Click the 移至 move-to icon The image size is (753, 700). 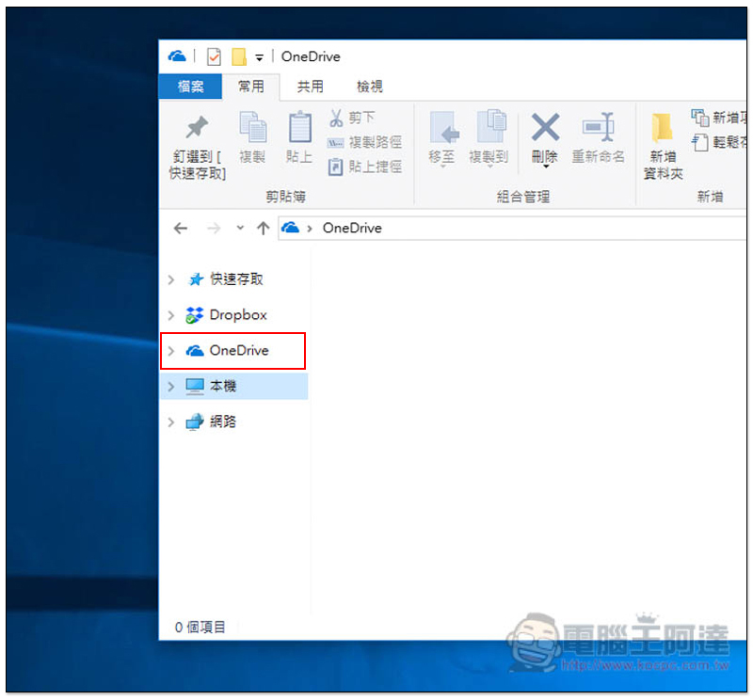click(x=443, y=127)
